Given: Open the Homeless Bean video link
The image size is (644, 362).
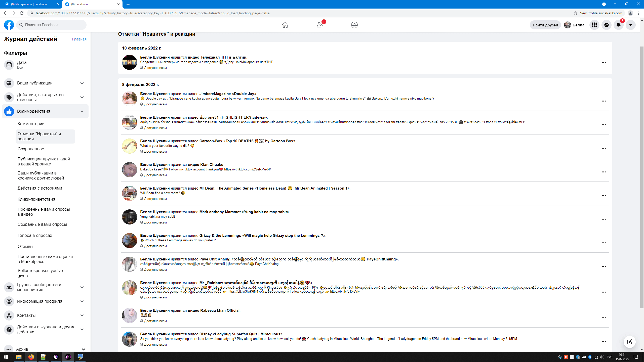Looking at the screenshot, I should coord(302,188).
